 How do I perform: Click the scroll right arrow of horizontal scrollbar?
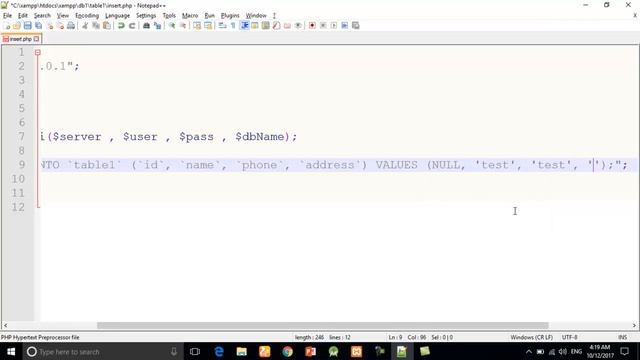(x=634, y=325)
